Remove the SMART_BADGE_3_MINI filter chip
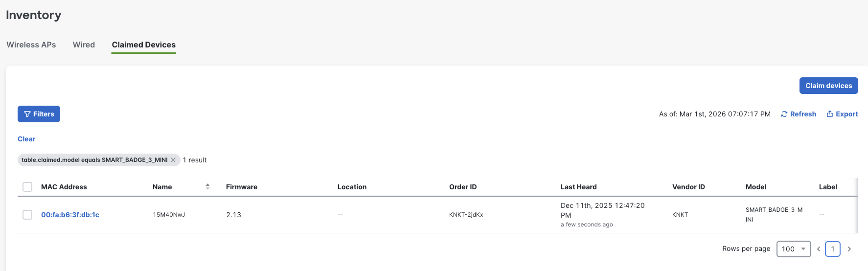Image resolution: width=868 pixels, height=271 pixels. tap(173, 160)
